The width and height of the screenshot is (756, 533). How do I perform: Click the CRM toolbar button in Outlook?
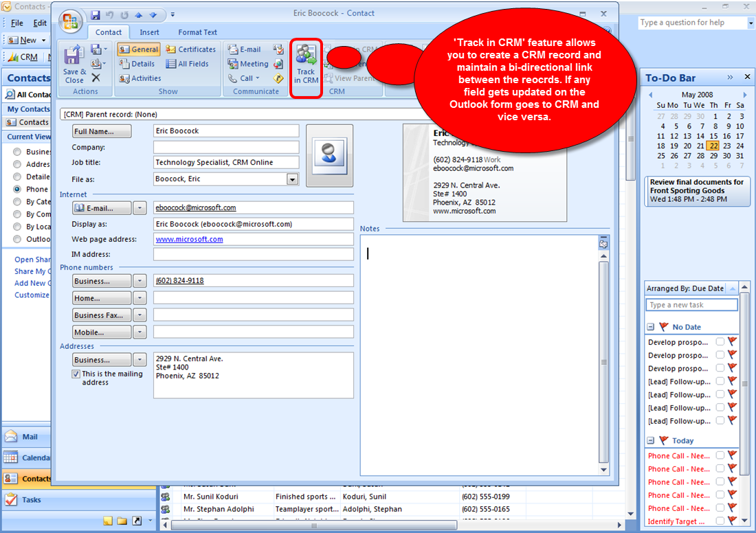click(23, 57)
